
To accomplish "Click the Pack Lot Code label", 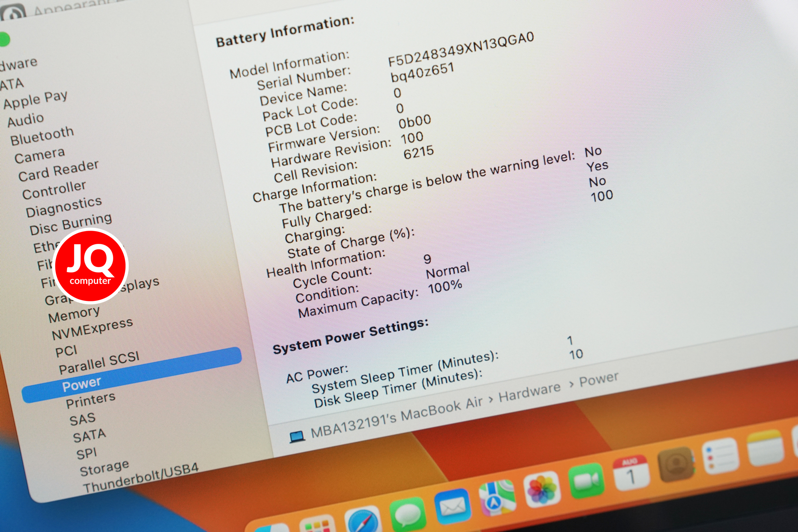I will (x=310, y=109).
